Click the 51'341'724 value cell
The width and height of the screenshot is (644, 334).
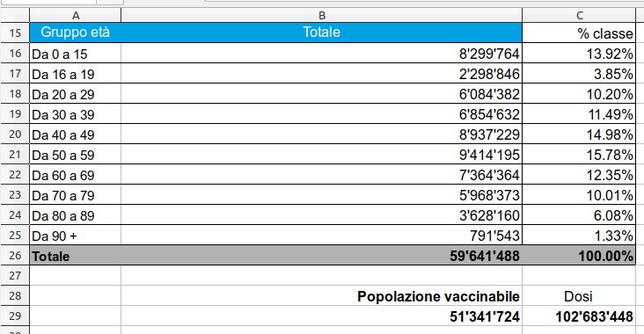tap(322, 316)
